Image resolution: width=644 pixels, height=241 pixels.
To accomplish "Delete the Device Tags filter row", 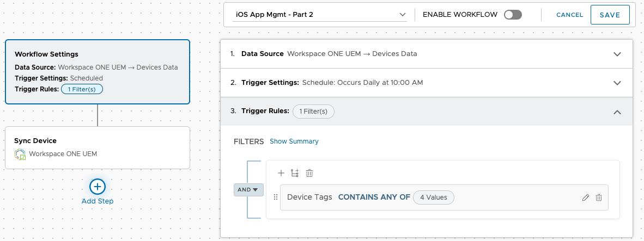I will [x=599, y=197].
